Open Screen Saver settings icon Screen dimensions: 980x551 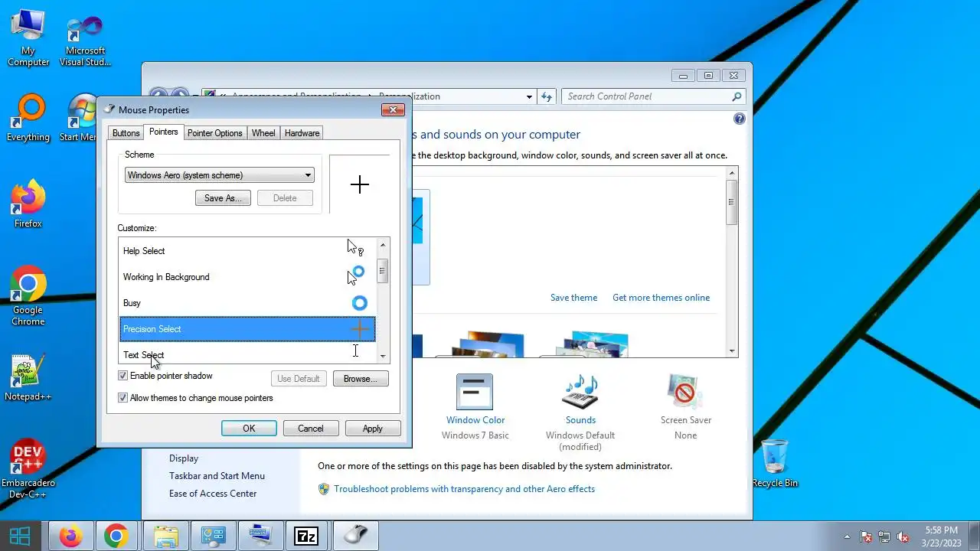click(x=686, y=406)
